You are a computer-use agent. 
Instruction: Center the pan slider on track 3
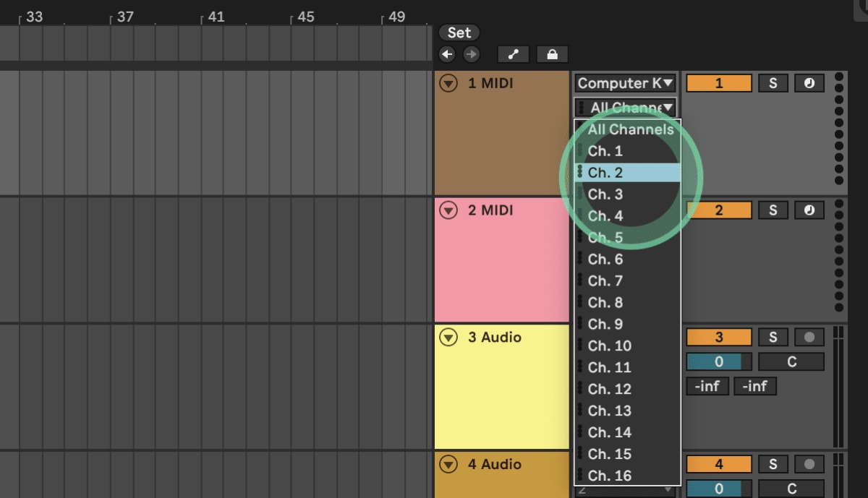[x=718, y=361]
